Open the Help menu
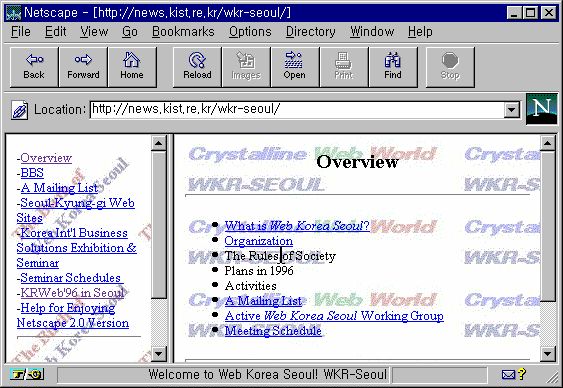The width and height of the screenshot is (563, 388). point(420,32)
